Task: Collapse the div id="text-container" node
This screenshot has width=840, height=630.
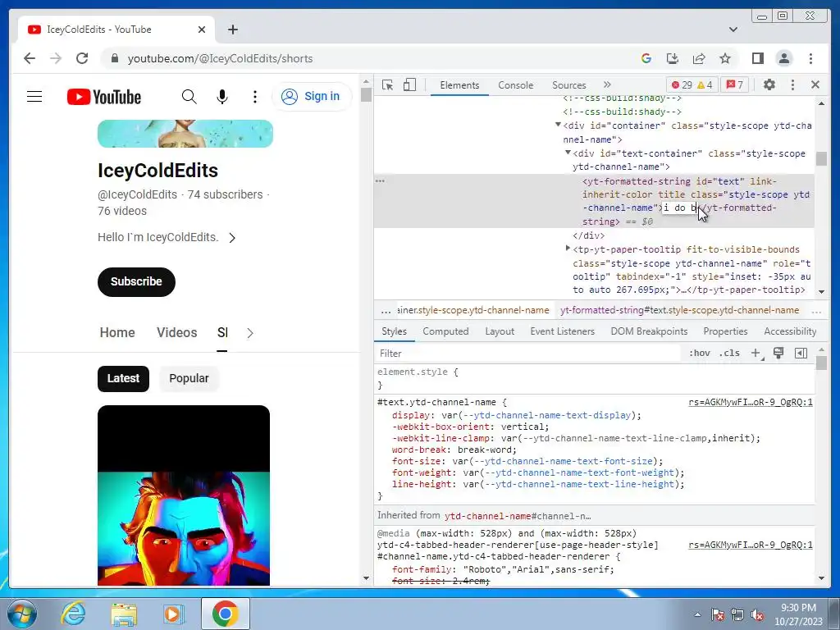Action: [x=568, y=153]
